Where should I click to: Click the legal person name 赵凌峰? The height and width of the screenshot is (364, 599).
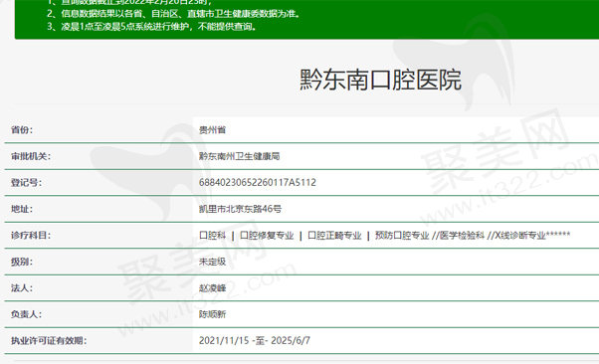click(x=212, y=288)
